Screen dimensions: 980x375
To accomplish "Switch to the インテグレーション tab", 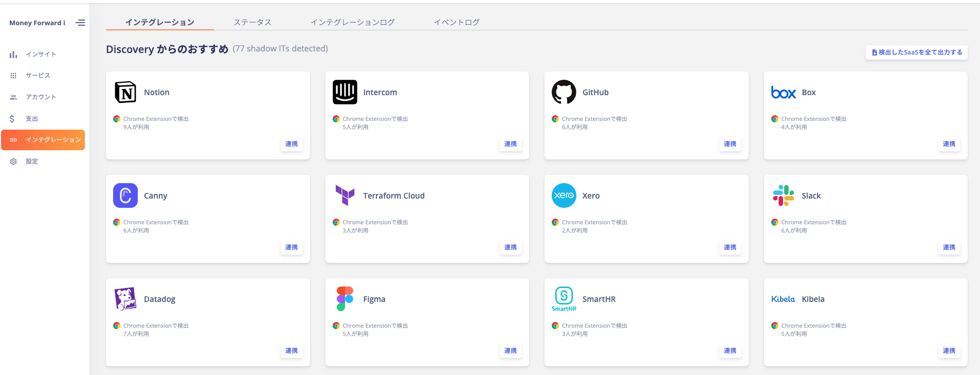I will point(160,22).
